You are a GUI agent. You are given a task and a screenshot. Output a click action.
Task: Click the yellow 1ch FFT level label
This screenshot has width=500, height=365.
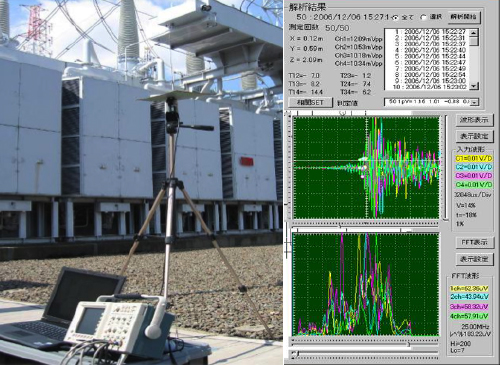(x=469, y=288)
